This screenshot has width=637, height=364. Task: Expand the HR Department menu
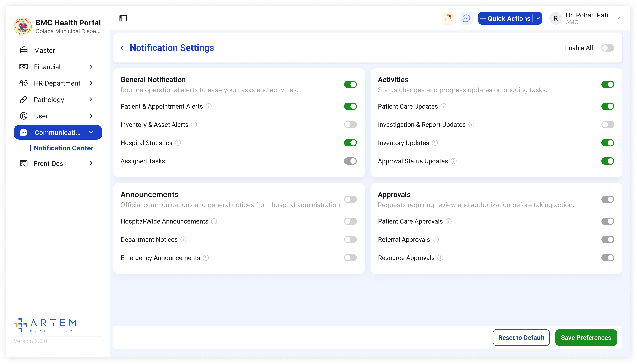pos(57,83)
